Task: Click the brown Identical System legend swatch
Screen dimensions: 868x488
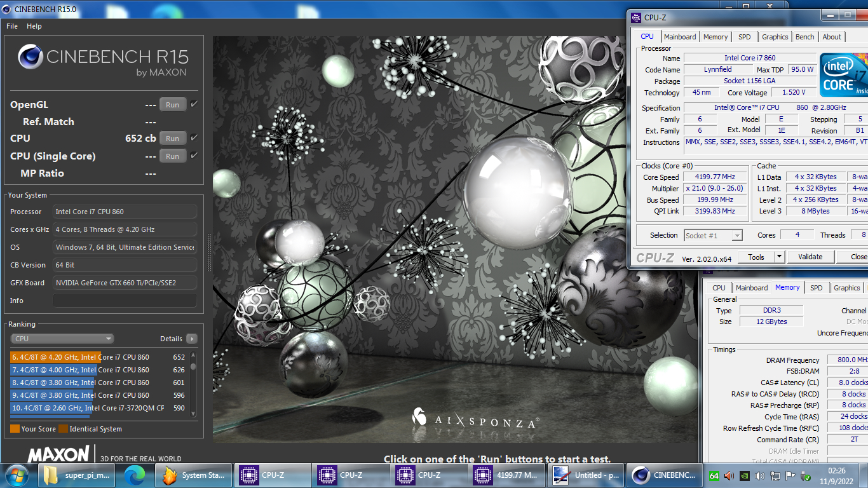Action: [63, 429]
